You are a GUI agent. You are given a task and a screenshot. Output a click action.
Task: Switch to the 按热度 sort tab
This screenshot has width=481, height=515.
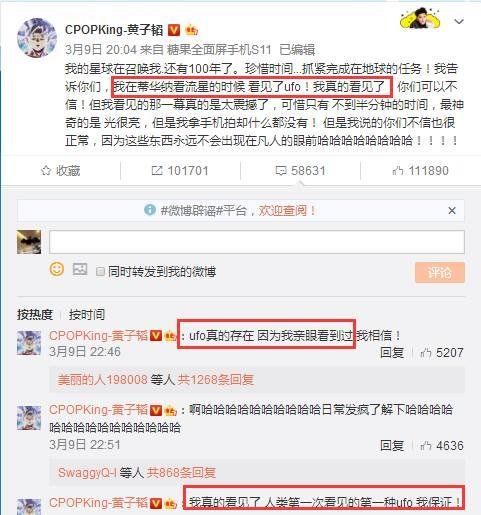click(x=35, y=314)
